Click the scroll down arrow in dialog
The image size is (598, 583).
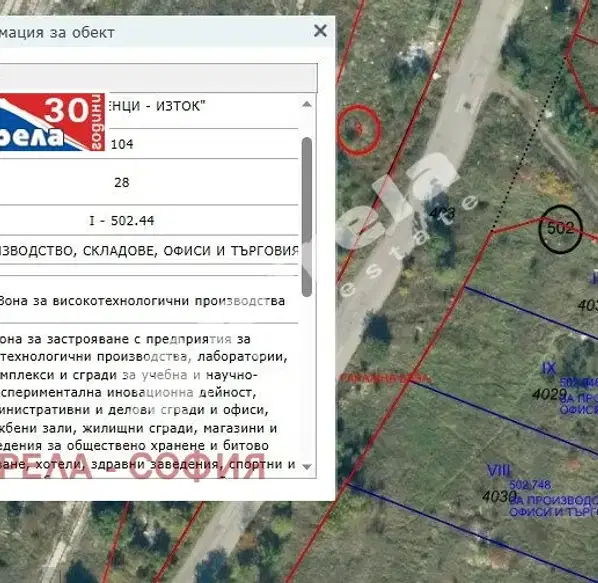tap(307, 466)
